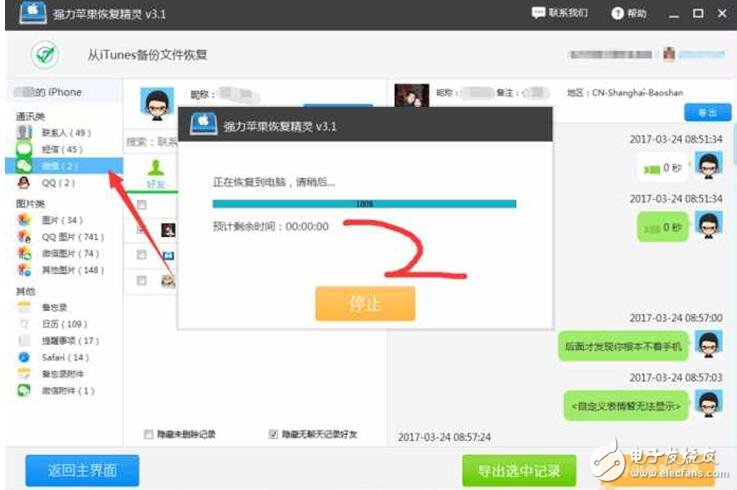Click message 后面才发现你根本不看手机

tap(623, 347)
